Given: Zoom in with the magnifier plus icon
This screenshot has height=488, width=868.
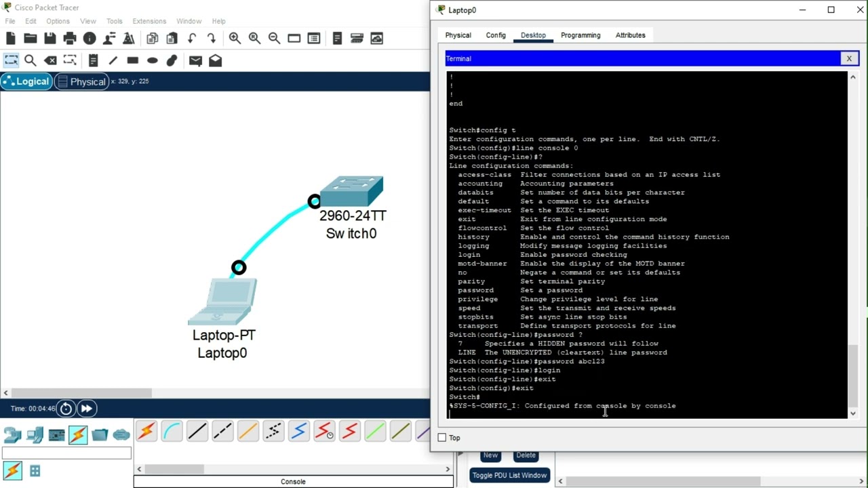Looking at the screenshot, I should (235, 39).
